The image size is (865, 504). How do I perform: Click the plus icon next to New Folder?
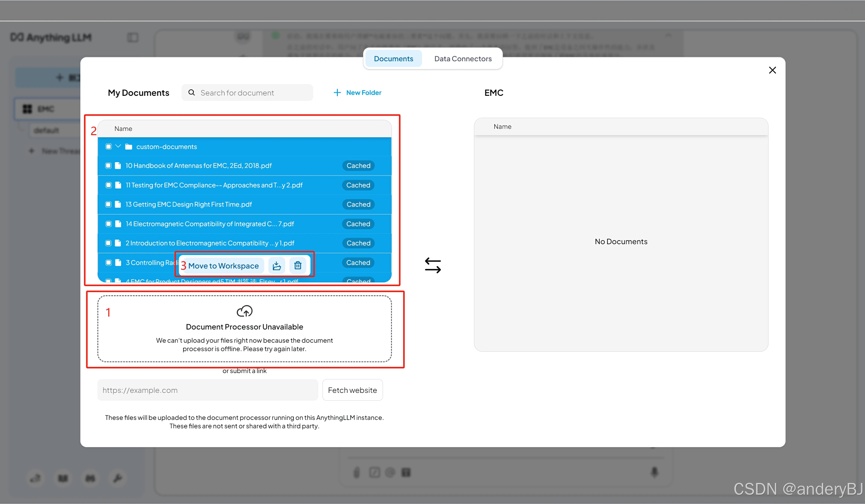[x=337, y=93]
